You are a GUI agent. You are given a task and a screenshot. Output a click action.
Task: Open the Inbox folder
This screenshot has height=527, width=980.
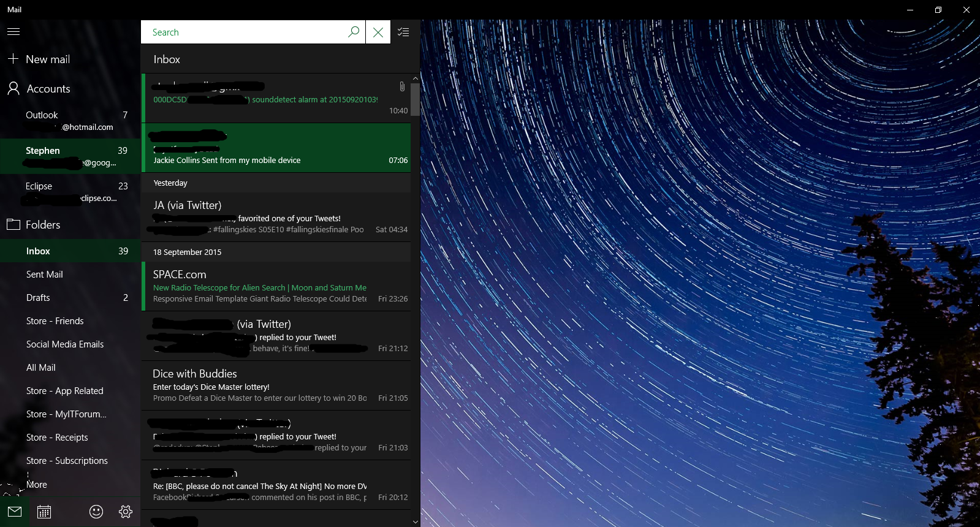[70, 251]
